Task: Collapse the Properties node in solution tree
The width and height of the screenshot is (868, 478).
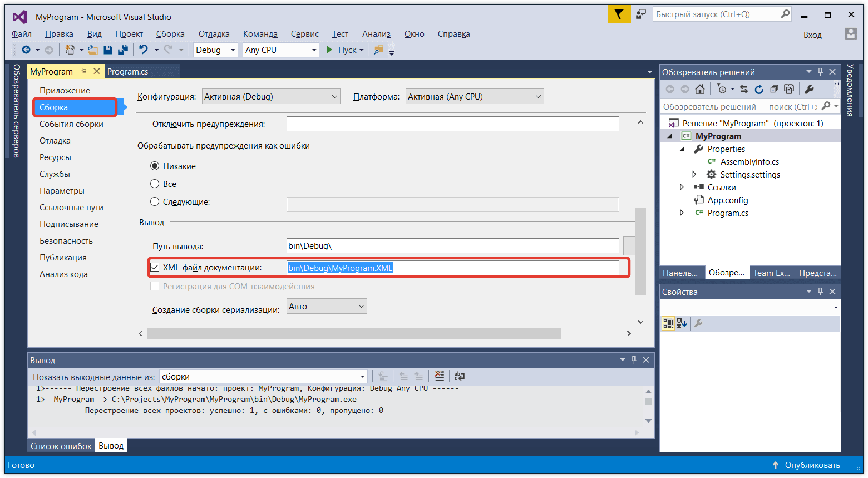Action: click(x=683, y=149)
